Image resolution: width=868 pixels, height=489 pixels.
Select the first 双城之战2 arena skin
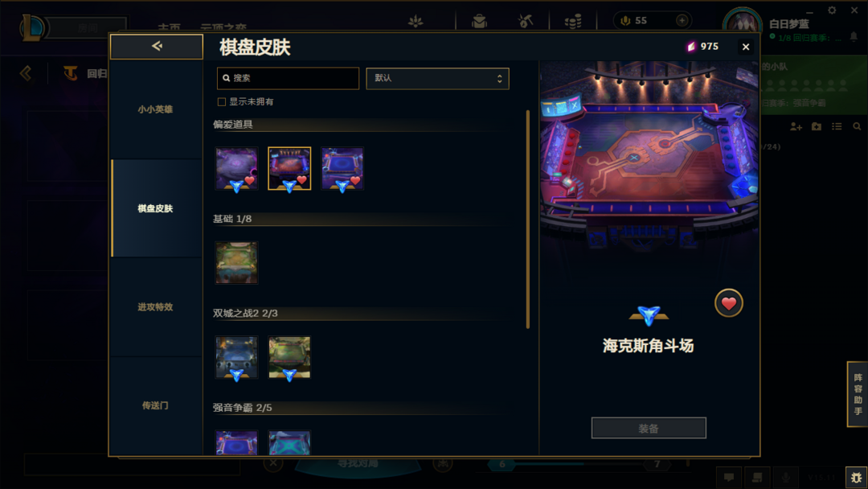click(x=236, y=357)
